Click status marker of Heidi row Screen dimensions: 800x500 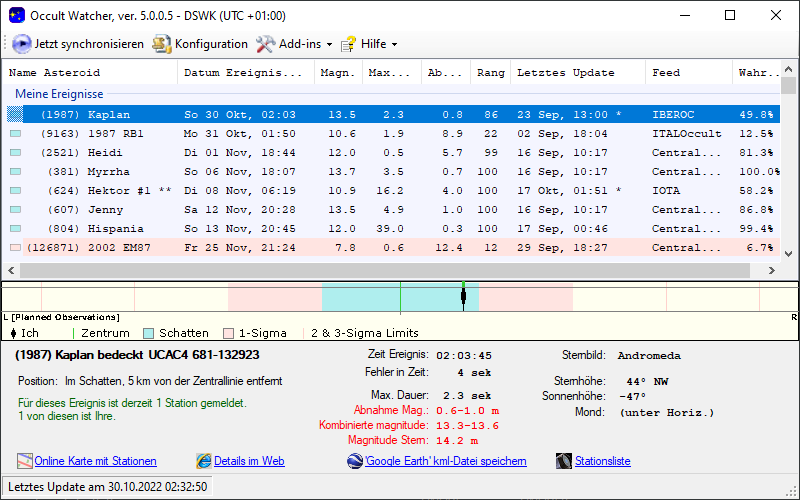pyautogui.click(x=15, y=153)
